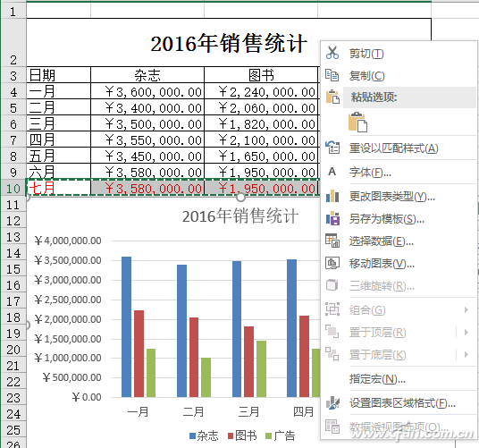Expand the 置于顶层(R) submenu arrow
This screenshot has height=448, width=479.
(x=466, y=332)
